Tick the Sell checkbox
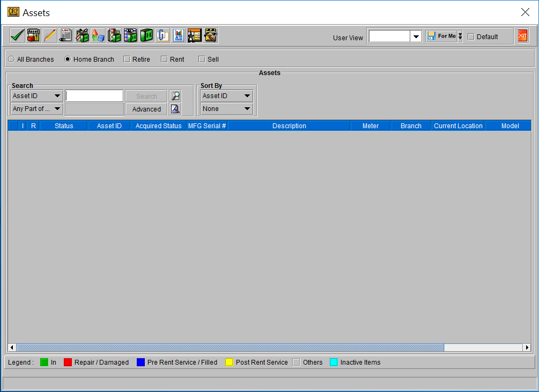Image resolution: width=539 pixels, height=392 pixels. pyautogui.click(x=202, y=60)
